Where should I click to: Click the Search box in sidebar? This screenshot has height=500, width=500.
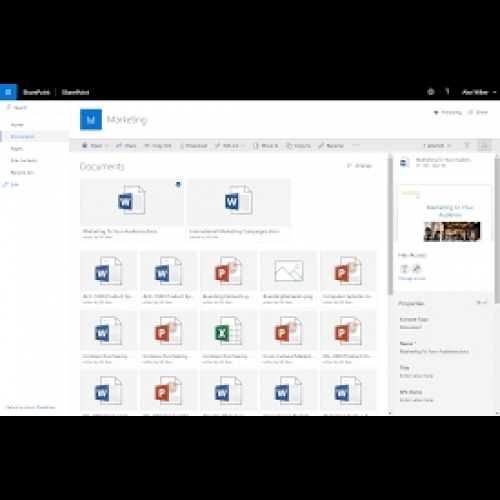[x=35, y=107]
